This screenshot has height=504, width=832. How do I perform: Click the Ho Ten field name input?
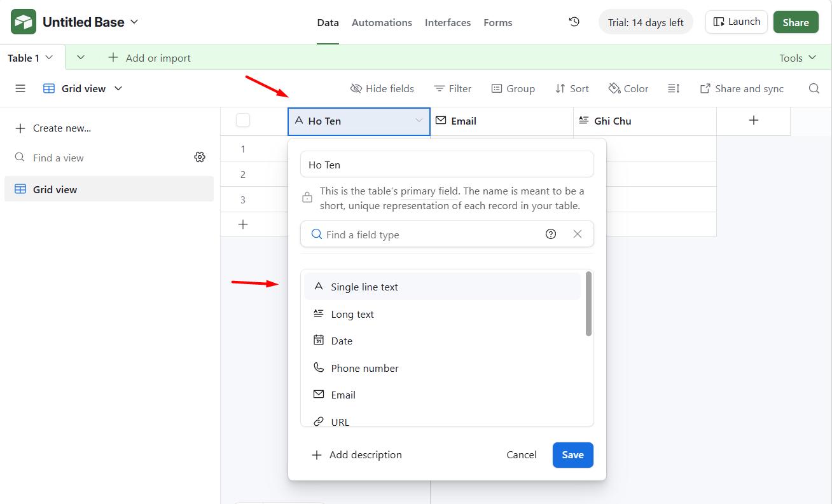[447, 165]
